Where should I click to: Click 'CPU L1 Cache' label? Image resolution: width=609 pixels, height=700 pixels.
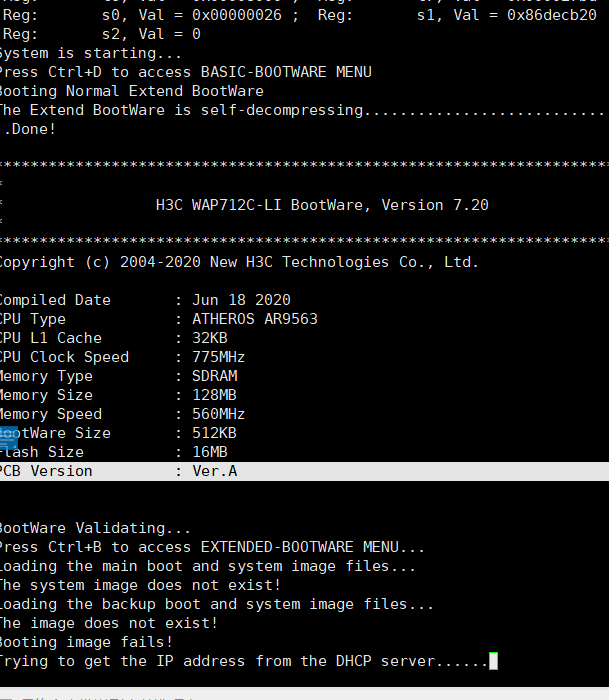[x=51, y=338]
